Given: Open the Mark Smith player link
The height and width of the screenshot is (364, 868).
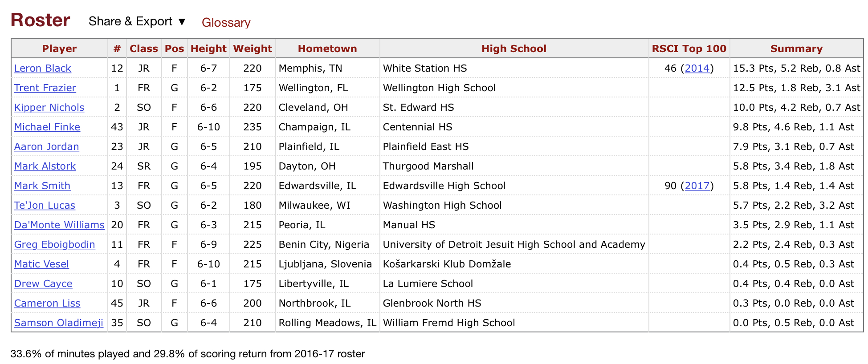Looking at the screenshot, I should click(42, 186).
